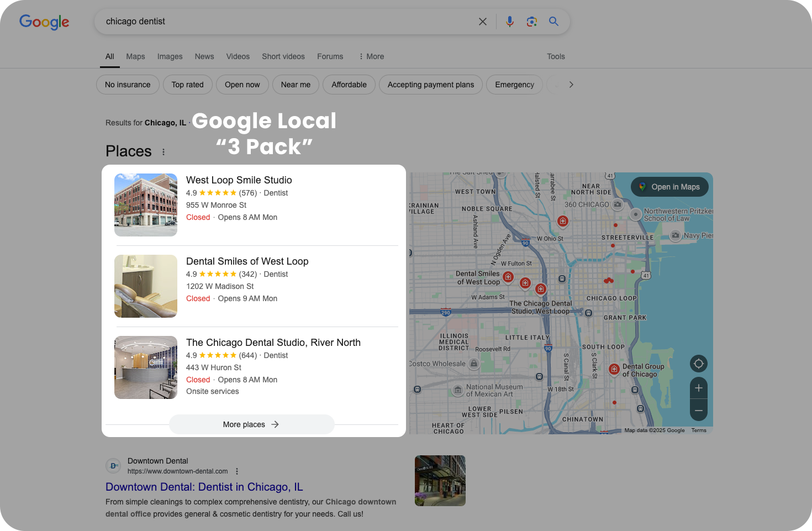Open the More search categories dropdown
Viewport: 812px width, 531px height.
pyautogui.click(x=371, y=56)
